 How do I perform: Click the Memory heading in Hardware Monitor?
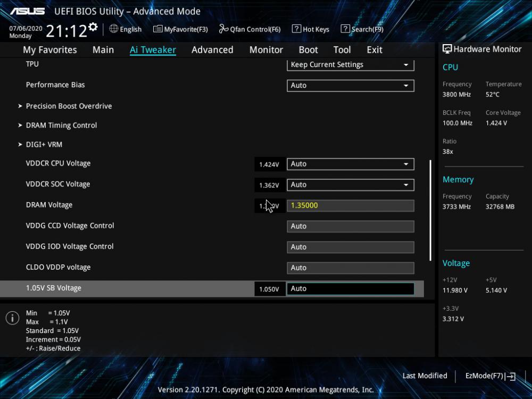point(458,179)
